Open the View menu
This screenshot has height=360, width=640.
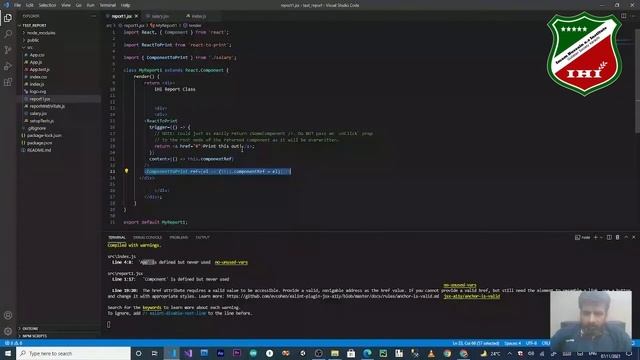click(66, 5)
